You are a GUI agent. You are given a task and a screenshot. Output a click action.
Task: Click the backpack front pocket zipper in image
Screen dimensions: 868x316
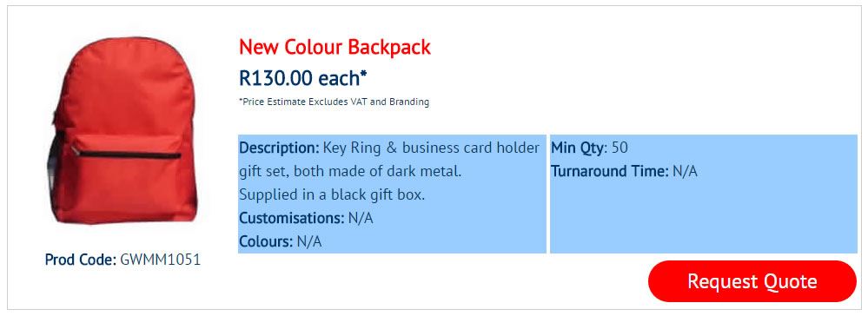point(126,154)
